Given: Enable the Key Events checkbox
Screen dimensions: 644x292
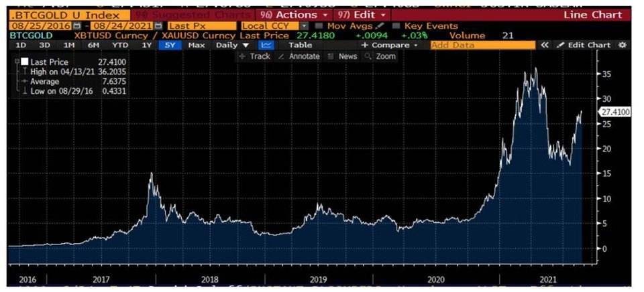Looking at the screenshot, I should [396, 25].
